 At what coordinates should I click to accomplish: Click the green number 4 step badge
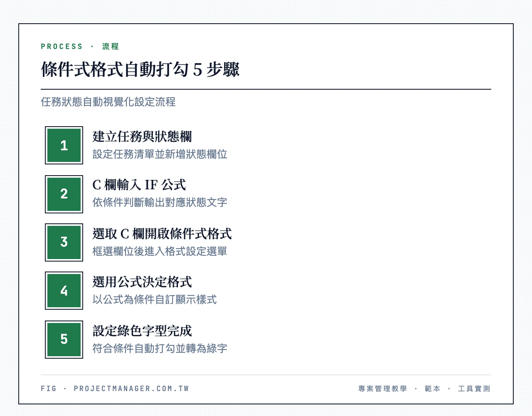(64, 291)
